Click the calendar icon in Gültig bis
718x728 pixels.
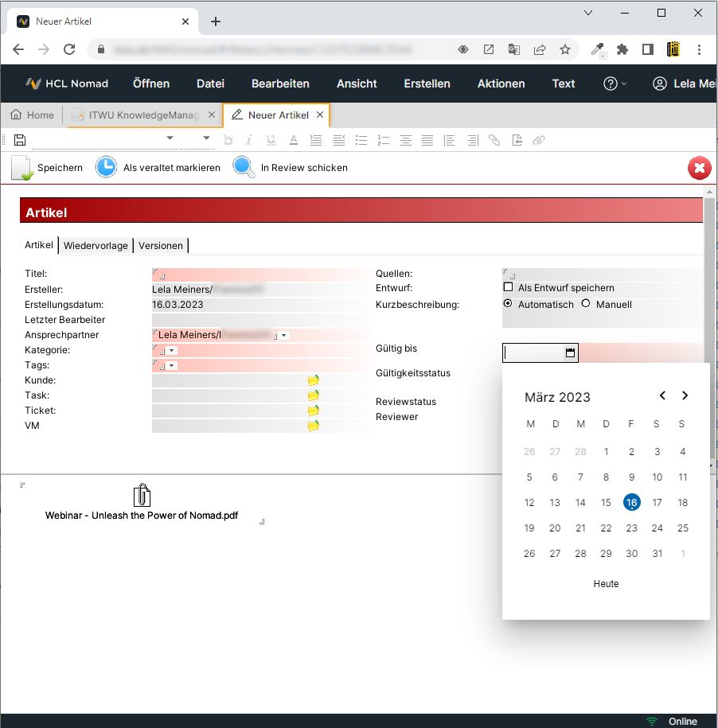(x=570, y=352)
